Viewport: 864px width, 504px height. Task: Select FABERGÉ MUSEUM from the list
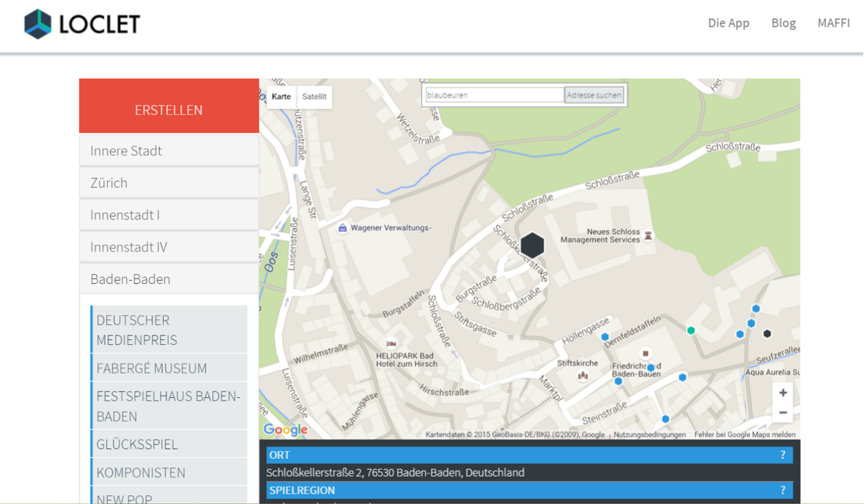(169, 368)
